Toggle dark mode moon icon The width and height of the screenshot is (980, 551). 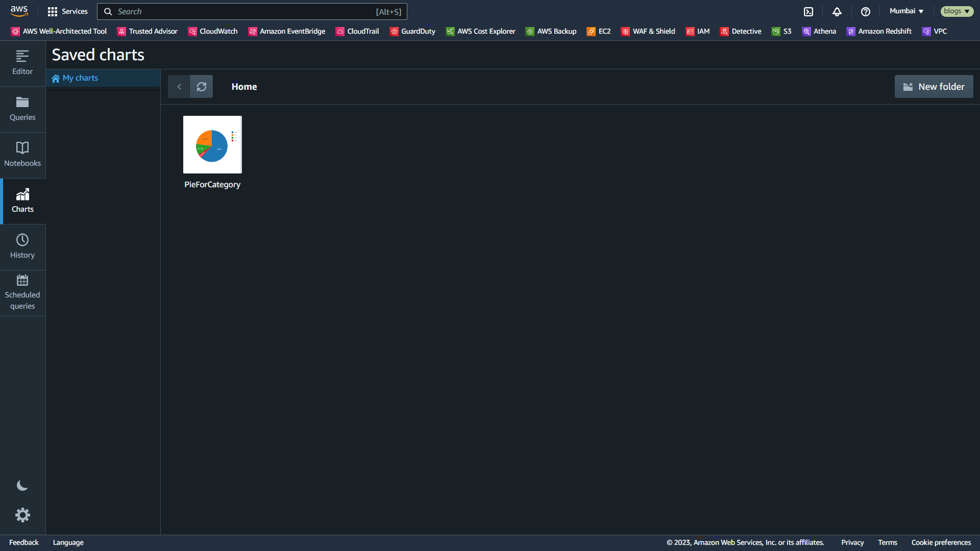pyautogui.click(x=22, y=485)
